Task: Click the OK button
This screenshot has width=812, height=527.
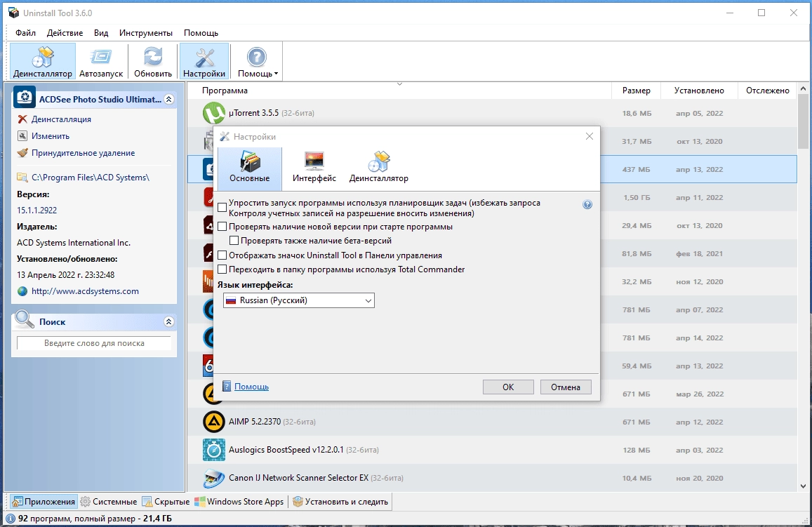Action: pyautogui.click(x=508, y=387)
